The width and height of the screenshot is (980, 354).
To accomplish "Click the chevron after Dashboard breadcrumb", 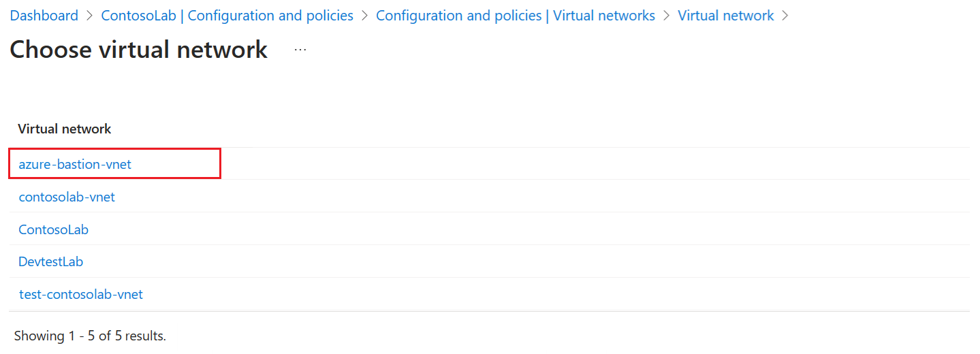I will coord(90,15).
